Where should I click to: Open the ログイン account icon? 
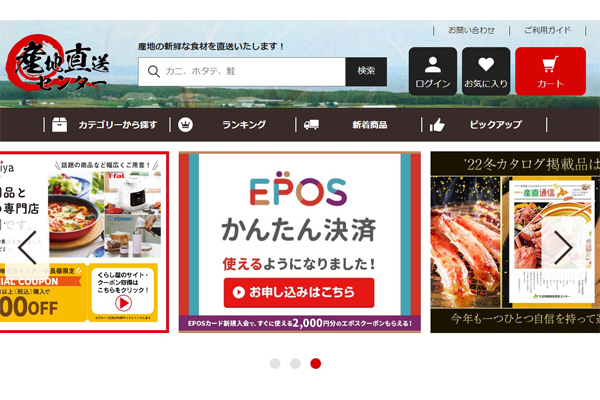coord(432,71)
